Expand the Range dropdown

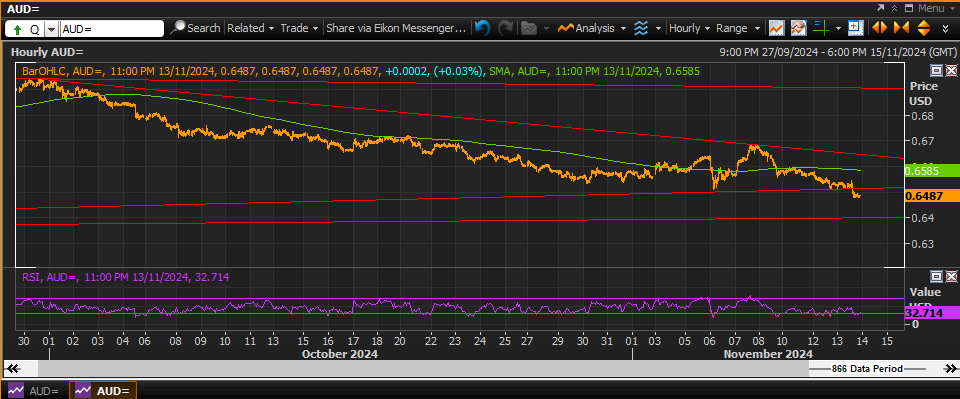pyautogui.click(x=738, y=28)
